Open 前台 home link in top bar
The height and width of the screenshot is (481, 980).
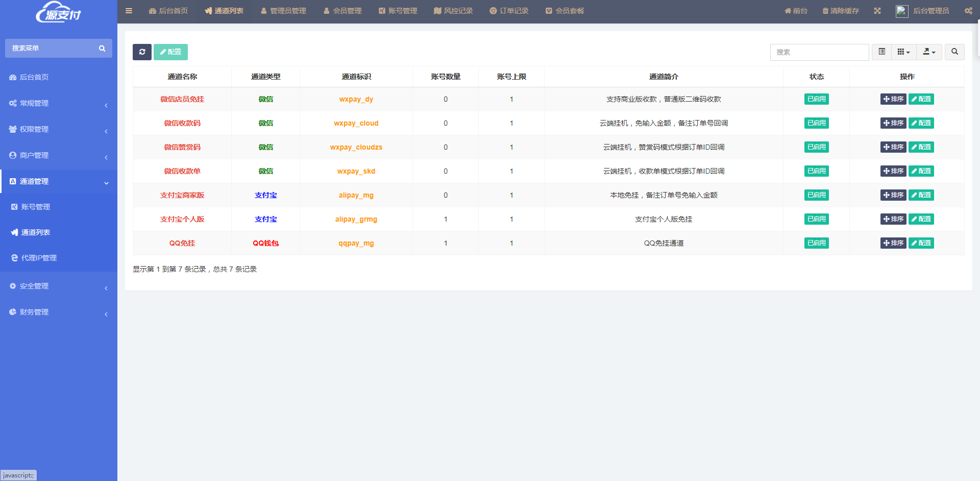[x=796, y=11]
